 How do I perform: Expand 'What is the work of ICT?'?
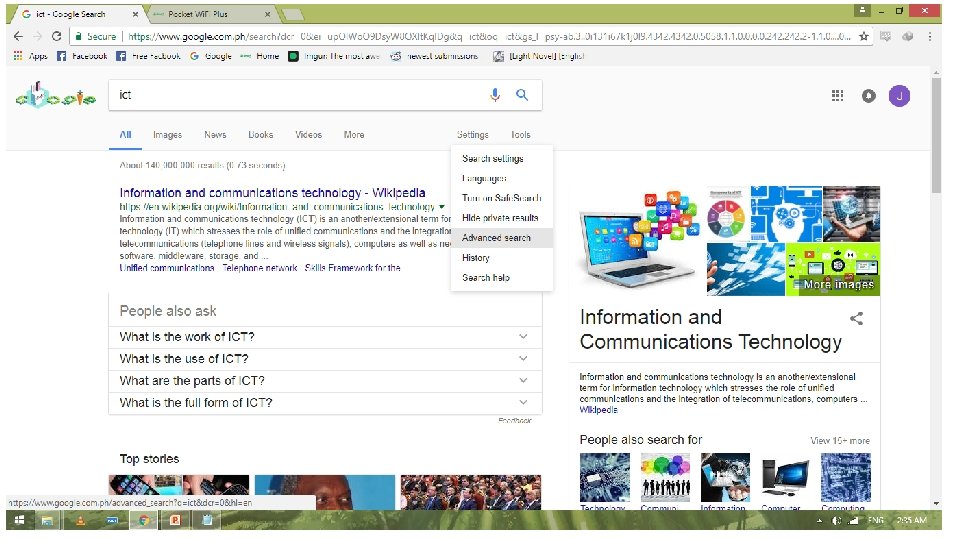click(x=325, y=337)
